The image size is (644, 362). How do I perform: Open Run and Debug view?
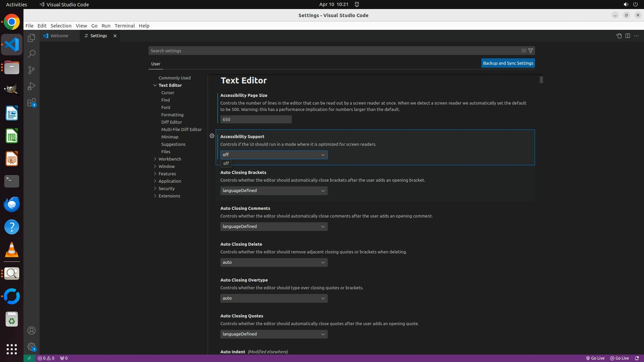pos(32,86)
